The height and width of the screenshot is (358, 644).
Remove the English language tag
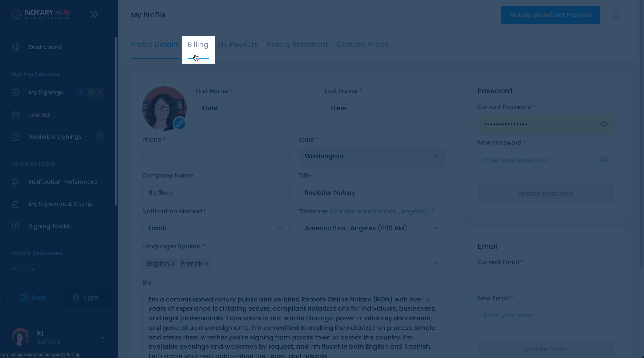pos(173,264)
